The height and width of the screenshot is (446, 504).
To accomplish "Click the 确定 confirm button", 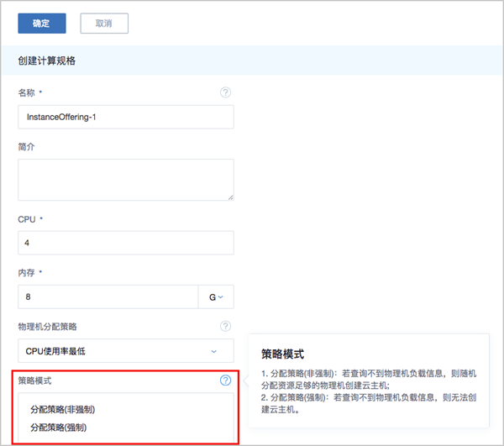I will pos(41,23).
